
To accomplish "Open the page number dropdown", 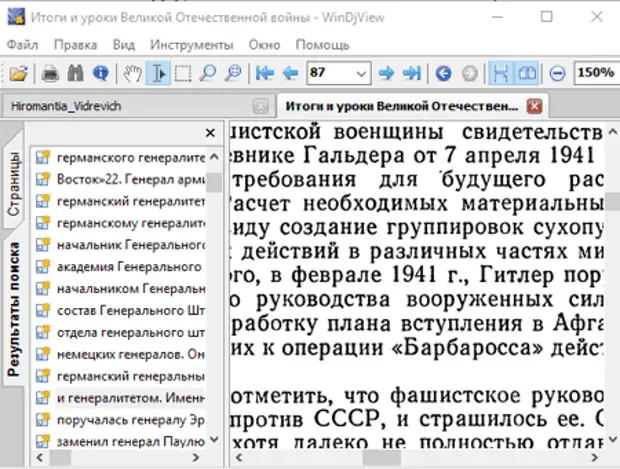I will click(x=361, y=73).
